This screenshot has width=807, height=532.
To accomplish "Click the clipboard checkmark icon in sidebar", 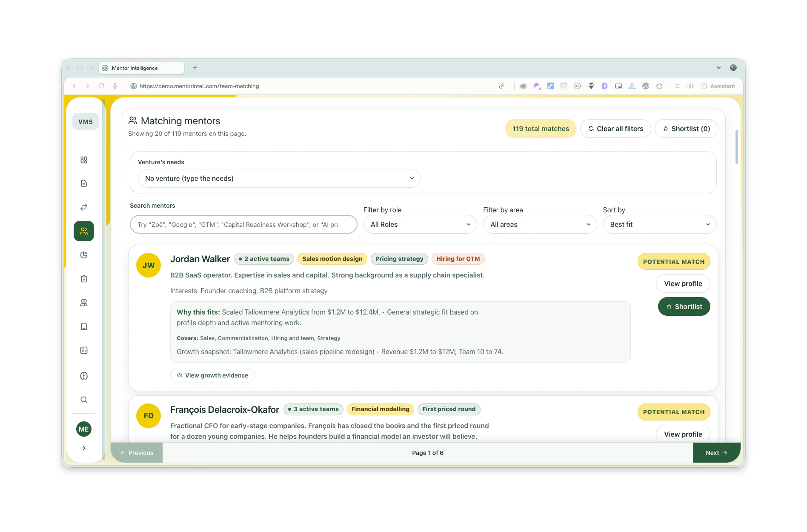I will pos(84,279).
